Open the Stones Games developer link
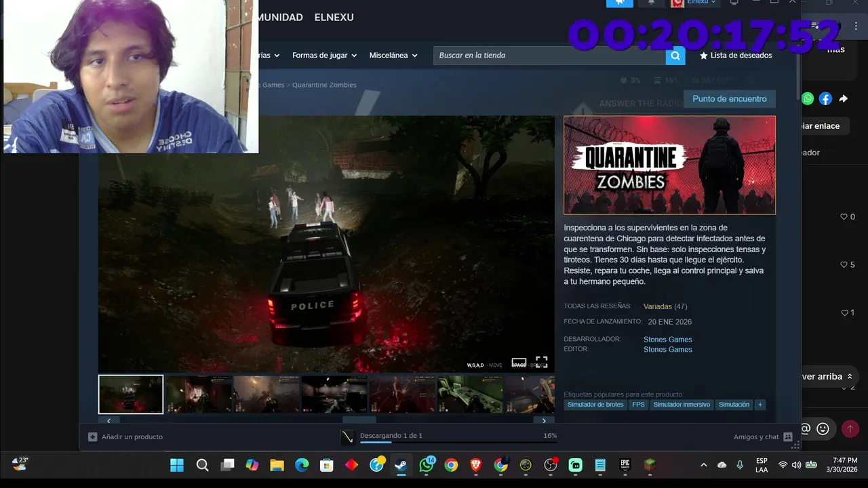The width and height of the screenshot is (868, 488). (x=668, y=340)
